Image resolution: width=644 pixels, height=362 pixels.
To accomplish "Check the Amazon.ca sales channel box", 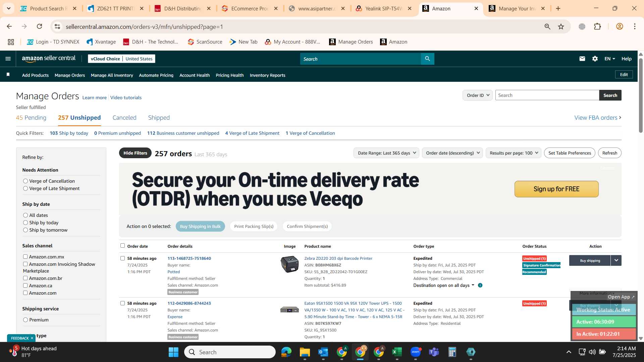I will click(25, 286).
